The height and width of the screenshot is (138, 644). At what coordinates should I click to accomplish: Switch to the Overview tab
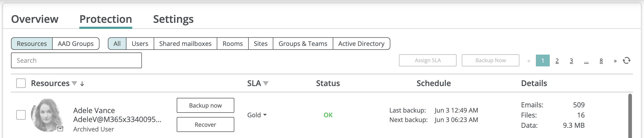(x=35, y=19)
